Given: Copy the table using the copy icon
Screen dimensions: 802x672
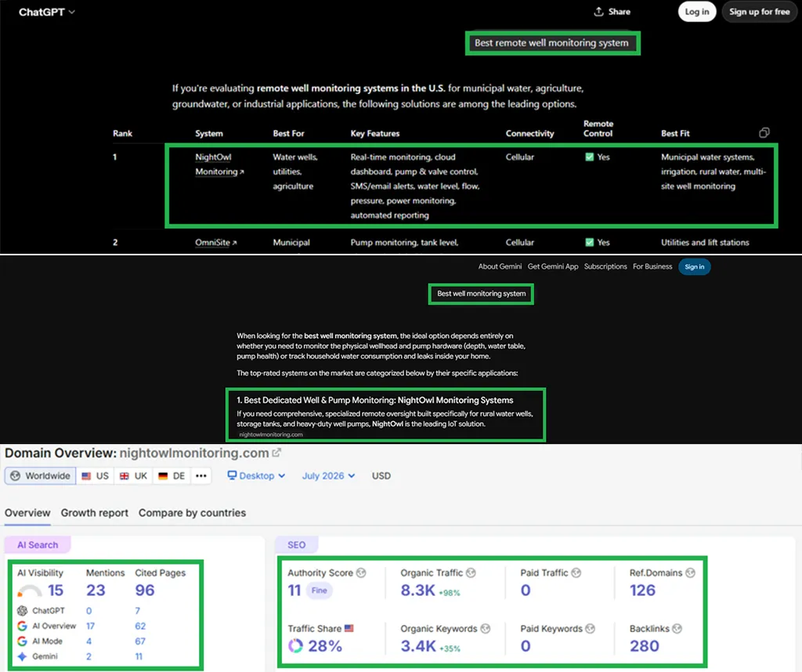Looking at the screenshot, I should click(764, 133).
